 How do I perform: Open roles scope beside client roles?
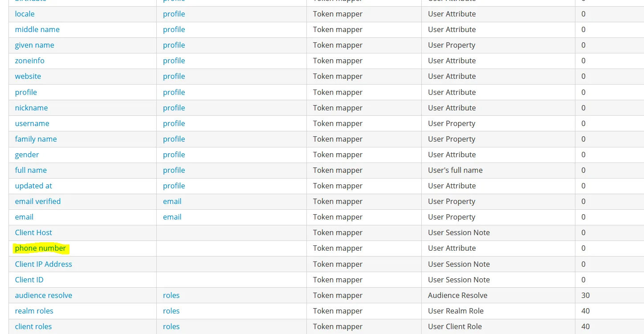point(171,326)
